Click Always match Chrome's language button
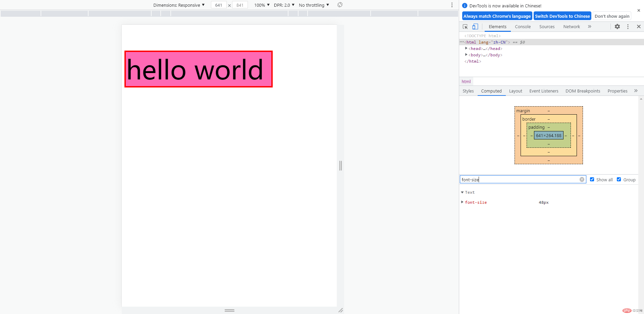 coord(497,16)
